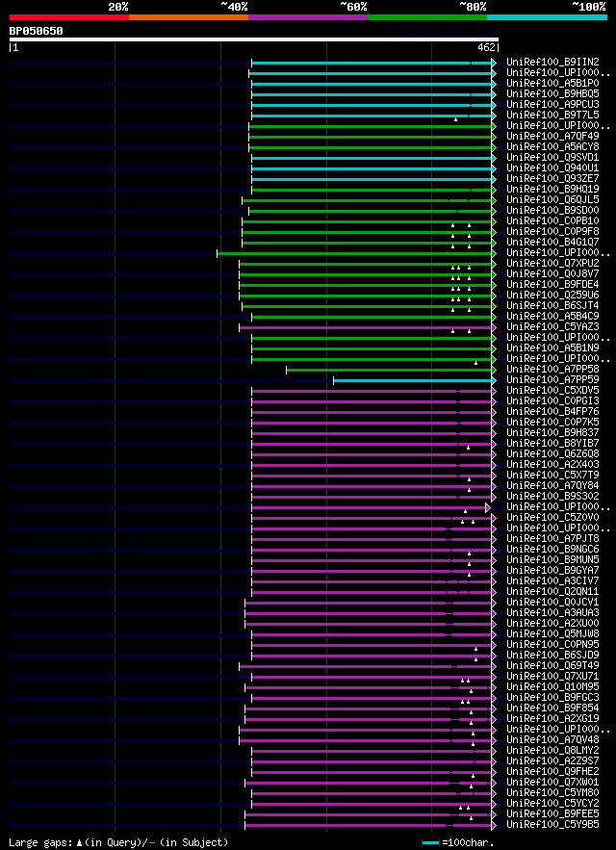
Task: Click the green ~80% identity legend segment
Action: coord(427,17)
